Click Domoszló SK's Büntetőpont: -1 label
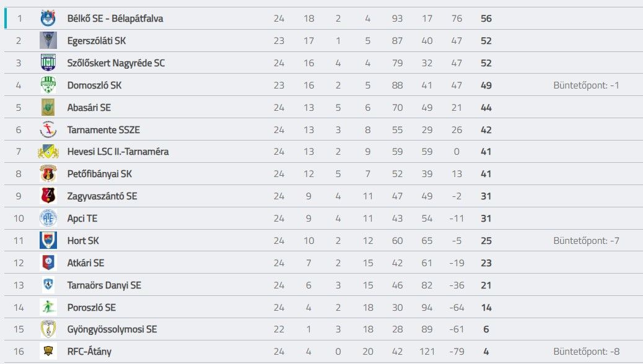Image resolution: width=643 pixels, height=364 pixels. point(586,85)
